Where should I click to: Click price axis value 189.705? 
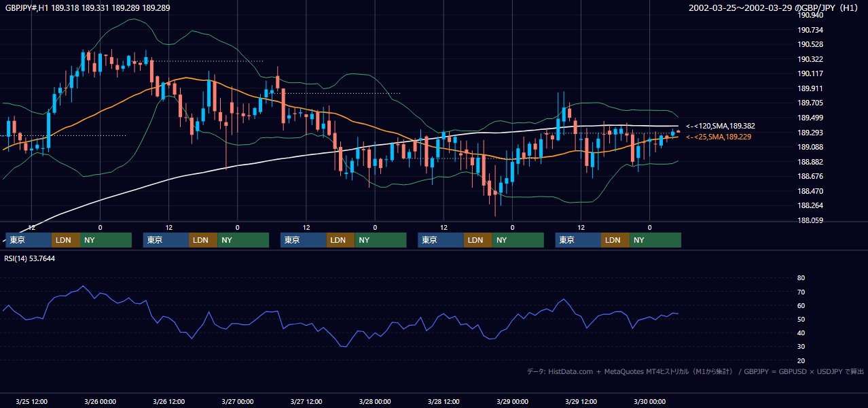[810, 103]
